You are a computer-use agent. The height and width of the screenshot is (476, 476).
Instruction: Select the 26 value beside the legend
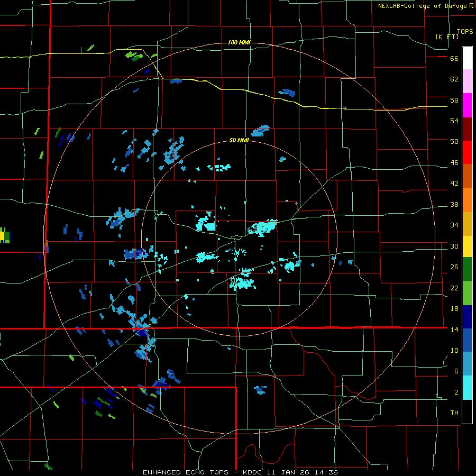click(454, 267)
